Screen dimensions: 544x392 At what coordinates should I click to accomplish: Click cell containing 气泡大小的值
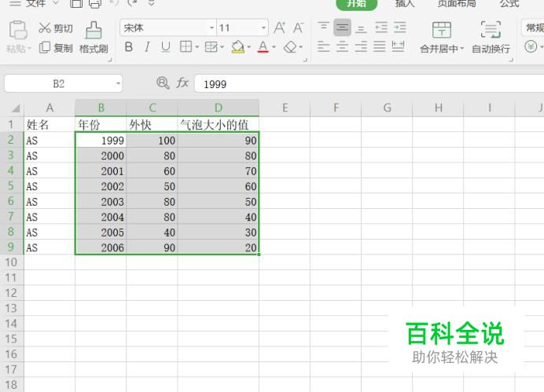(x=219, y=124)
